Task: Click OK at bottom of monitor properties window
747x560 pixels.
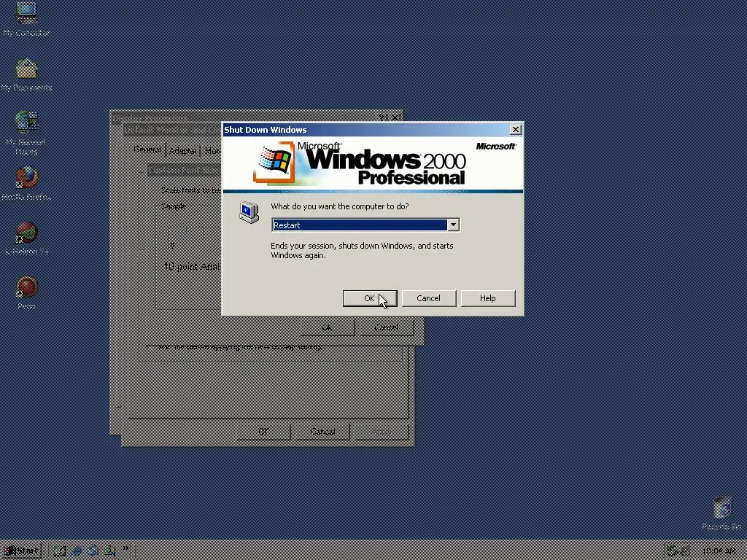Action: [263, 432]
